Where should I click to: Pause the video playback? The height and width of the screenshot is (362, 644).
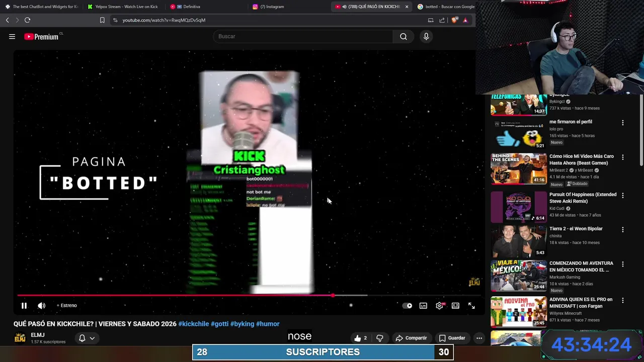[24, 306]
